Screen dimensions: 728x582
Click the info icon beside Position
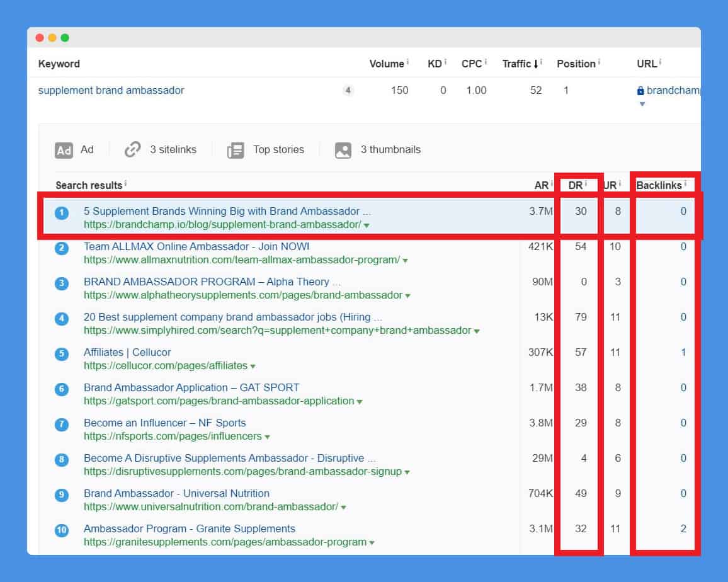(x=599, y=61)
